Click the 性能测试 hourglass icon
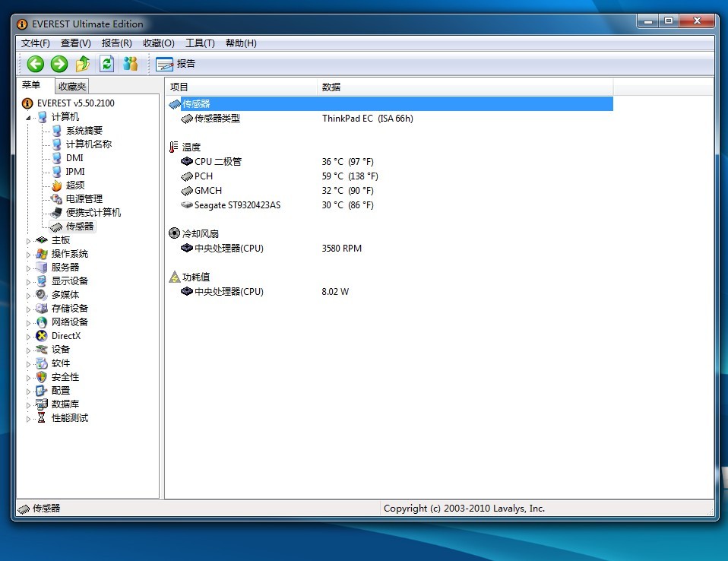The image size is (728, 561). 41,417
